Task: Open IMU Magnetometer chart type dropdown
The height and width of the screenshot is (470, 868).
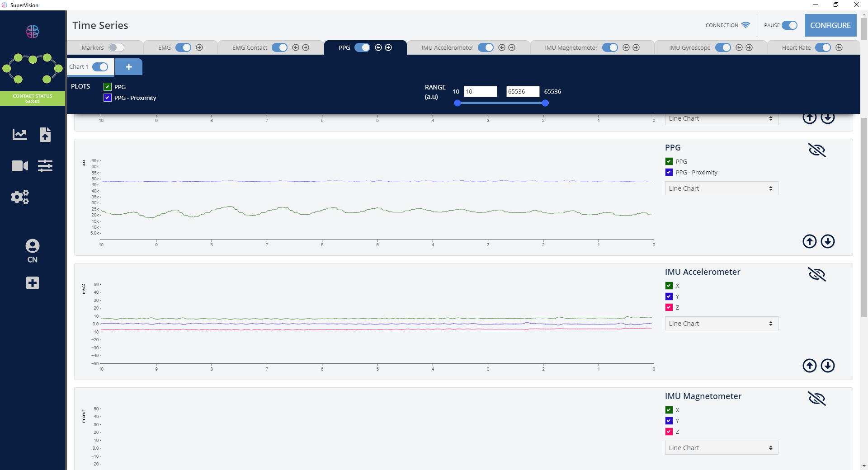Action: tap(721, 448)
